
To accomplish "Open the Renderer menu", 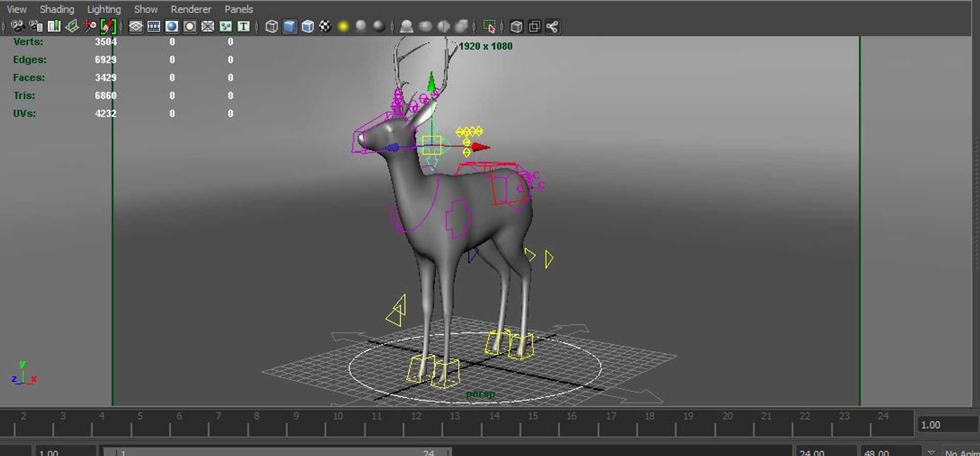I will coord(191,9).
